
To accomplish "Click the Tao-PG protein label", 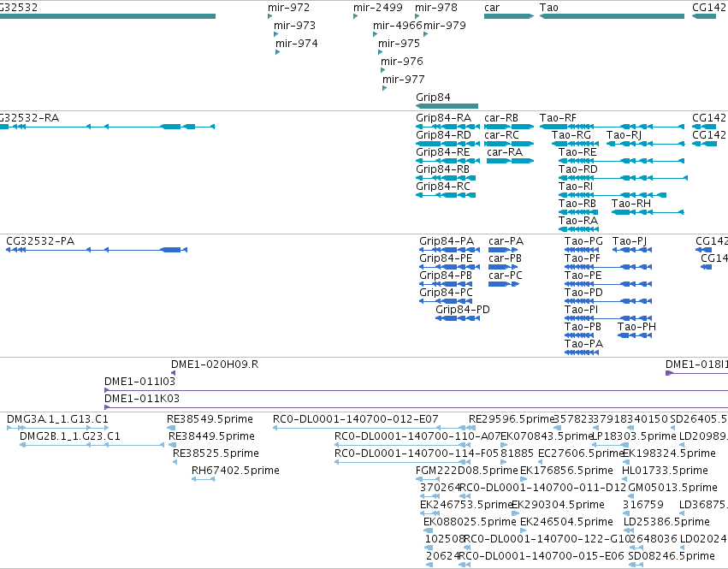I will [583, 241].
